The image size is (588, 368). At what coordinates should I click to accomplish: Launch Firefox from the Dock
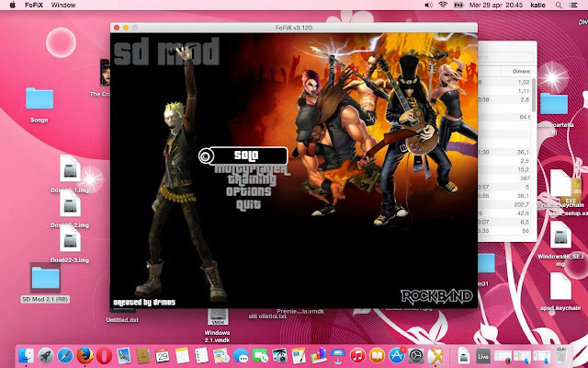pos(85,355)
